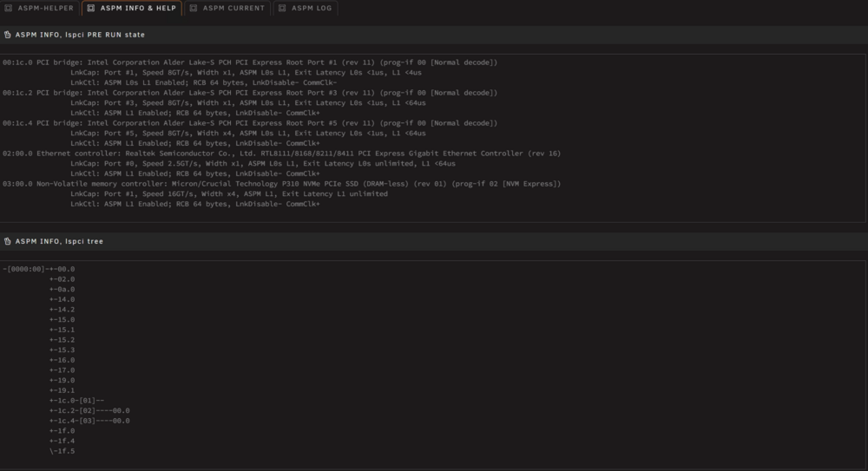The height and width of the screenshot is (471, 868).
Task: Click the ASPM INFO & HELP tab icon
Action: point(91,9)
